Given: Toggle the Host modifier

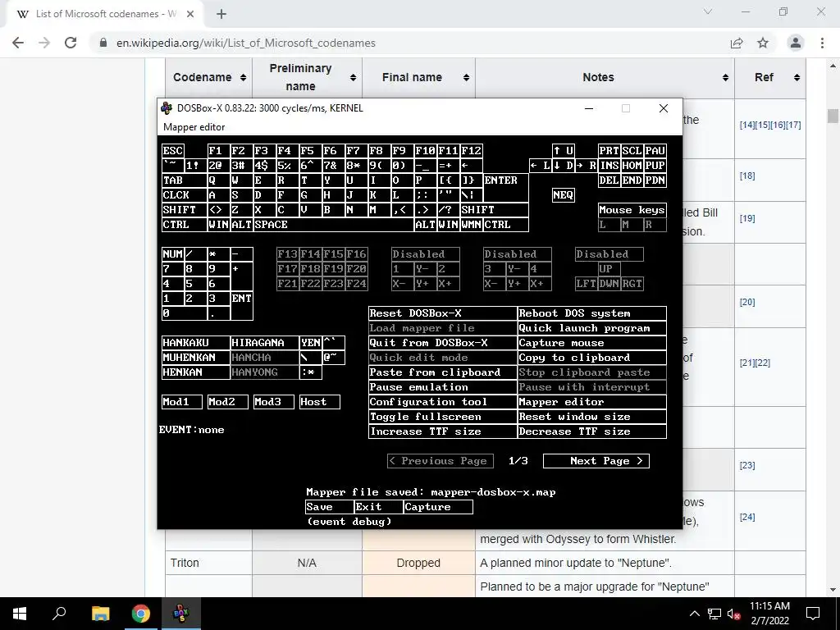Looking at the screenshot, I should (320, 402).
